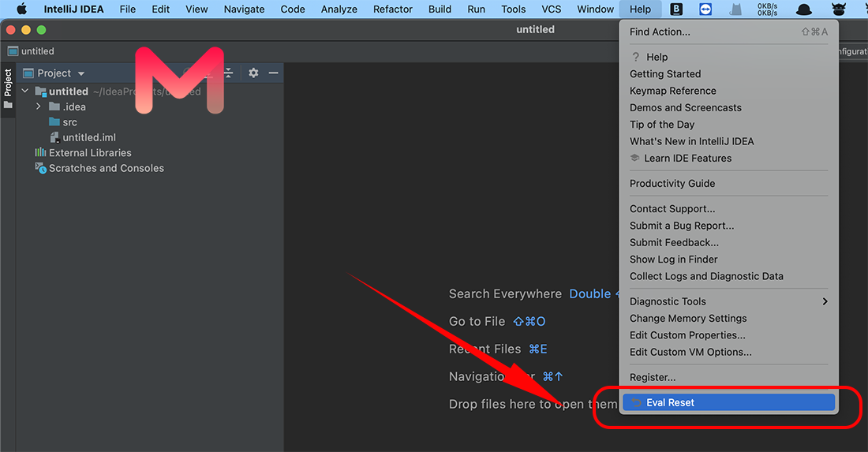The height and width of the screenshot is (452, 868).
Task: Select the src folder name
Action: click(x=69, y=122)
